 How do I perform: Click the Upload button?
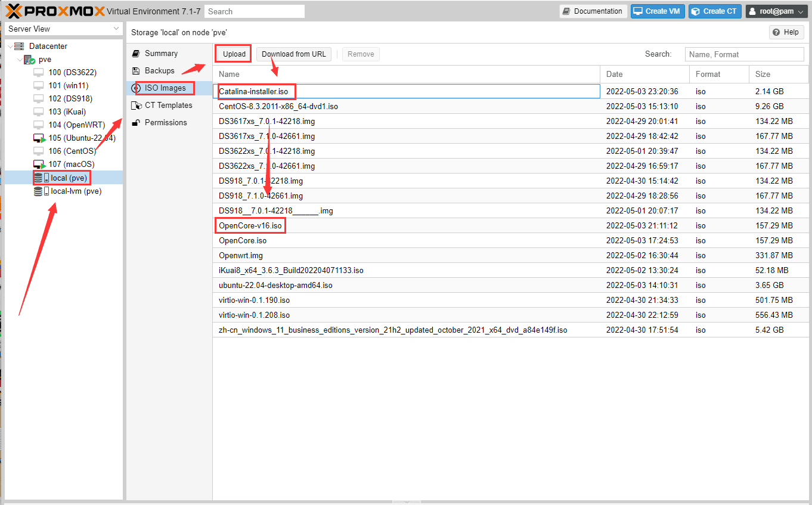click(x=234, y=54)
